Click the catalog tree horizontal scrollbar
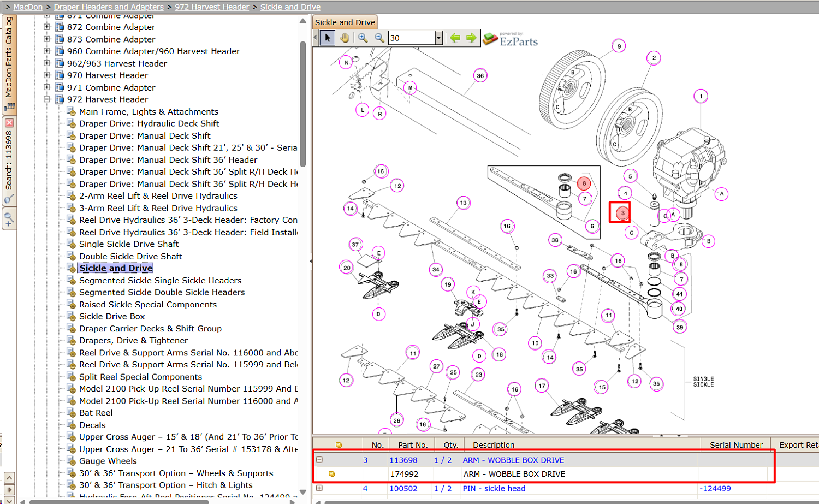The image size is (819, 504). click(119, 501)
